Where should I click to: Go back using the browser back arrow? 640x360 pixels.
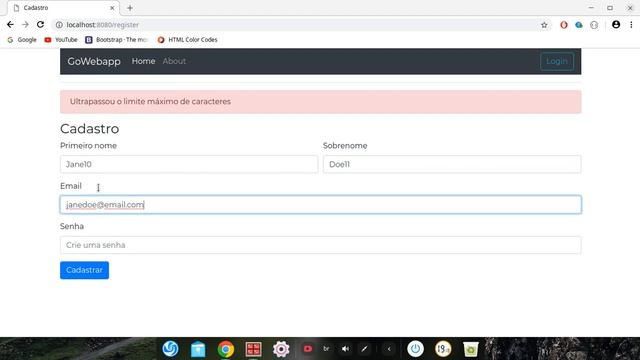(10, 24)
